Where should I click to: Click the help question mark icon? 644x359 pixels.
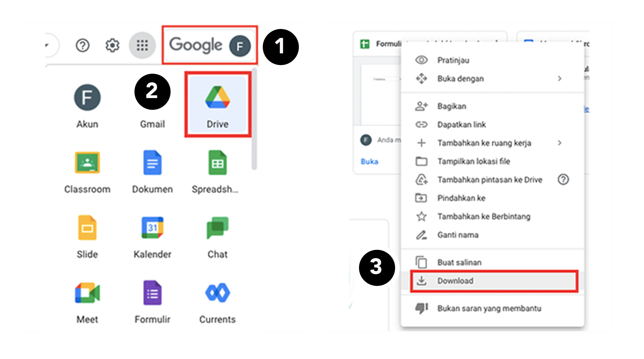[82, 45]
